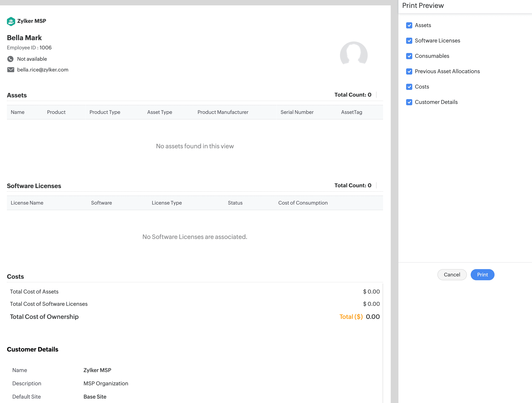Click the Product Manufacturer column header
This screenshot has height=403, width=532.
coord(223,112)
